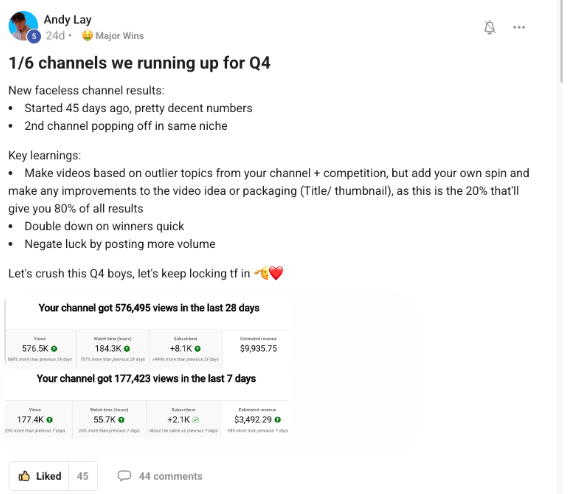This screenshot has width=569, height=494.
Task: Open the 44 comments section
Action: coord(160,476)
